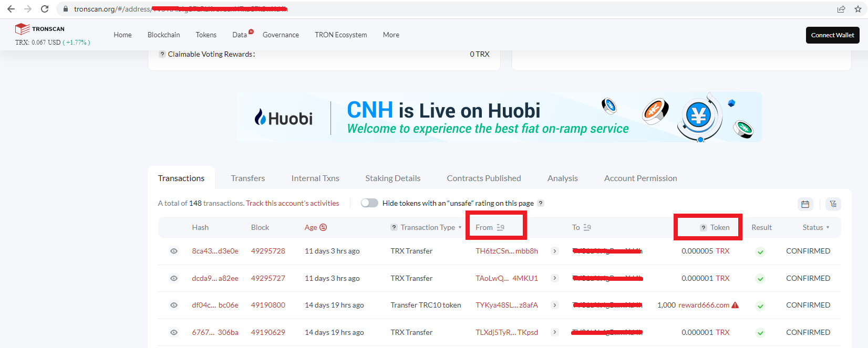Go to Home in navigation
Viewport: 868px width, 348px height.
click(122, 35)
